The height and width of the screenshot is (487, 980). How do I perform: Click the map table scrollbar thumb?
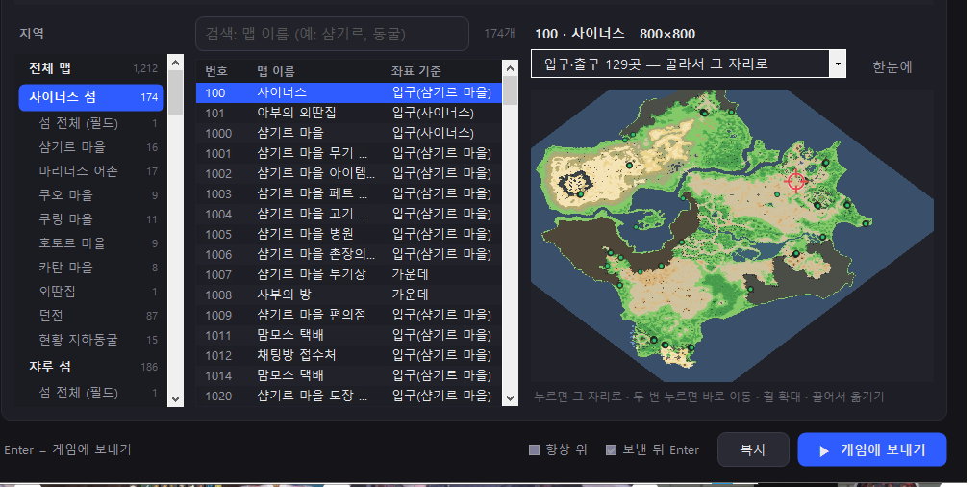pyautogui.click(x=510, y=90)
